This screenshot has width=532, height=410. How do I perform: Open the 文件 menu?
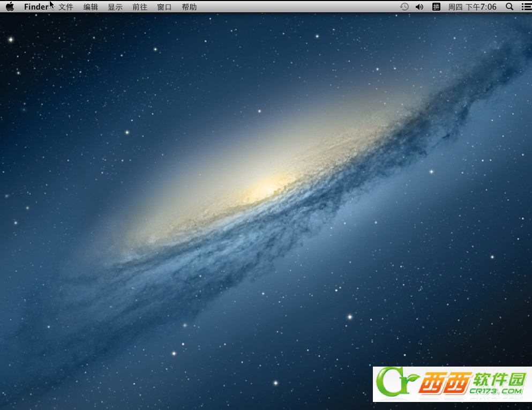[66, 7]
